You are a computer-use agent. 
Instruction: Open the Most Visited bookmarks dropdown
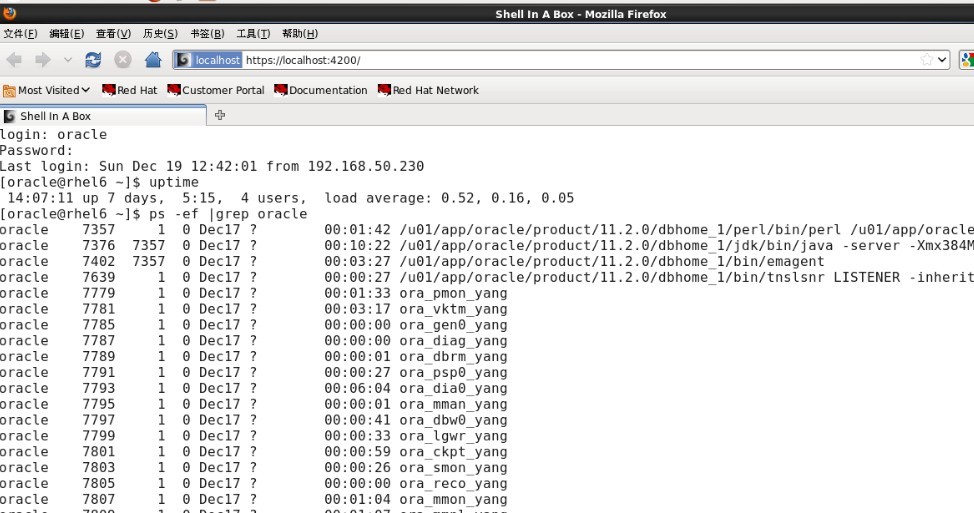[x=47, y=90]
